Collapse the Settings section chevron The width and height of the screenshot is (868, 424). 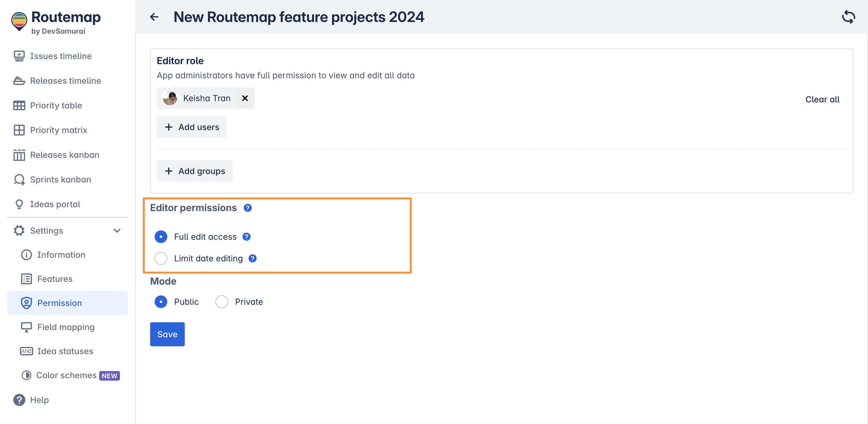(x=117, y=231)
